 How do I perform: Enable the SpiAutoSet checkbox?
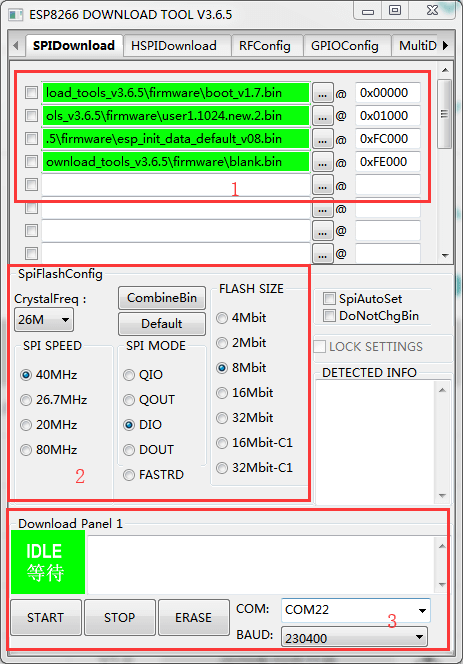point(329,299)
